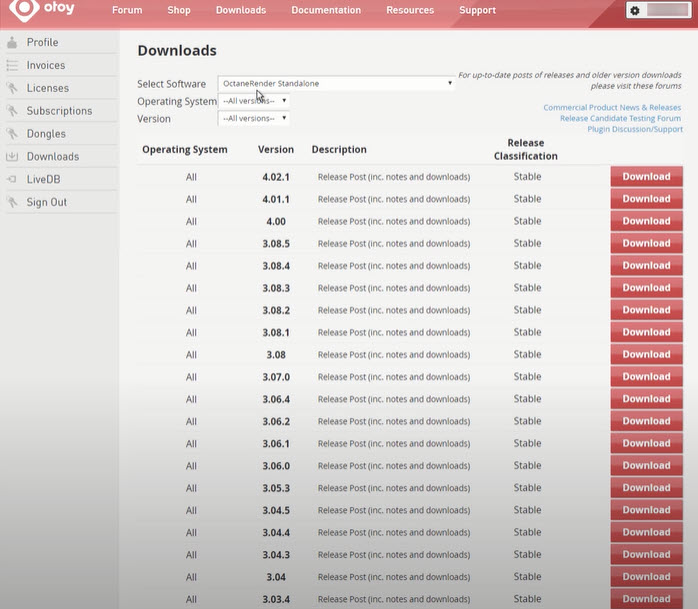Image resolution: width=698 pixels, height=609 pixels.
Task: Download version 3.06.1
Action: pyautogui.click(x=646, y=444)
